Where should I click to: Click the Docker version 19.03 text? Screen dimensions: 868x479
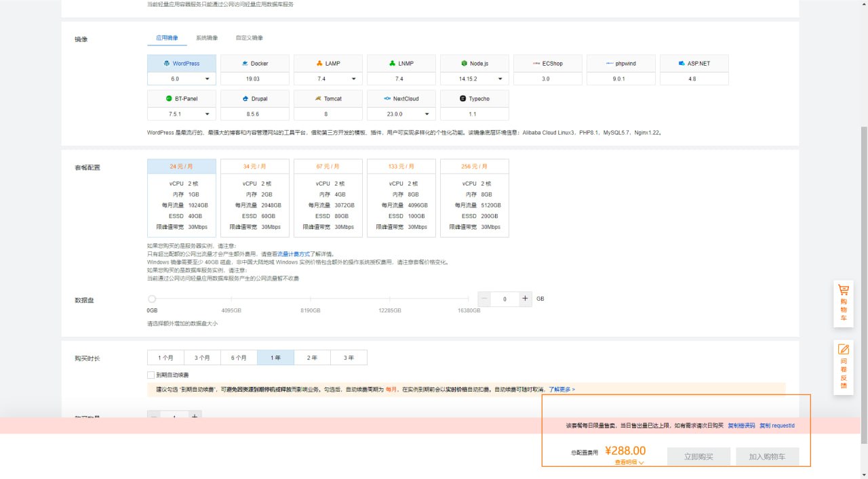(253, 79)
